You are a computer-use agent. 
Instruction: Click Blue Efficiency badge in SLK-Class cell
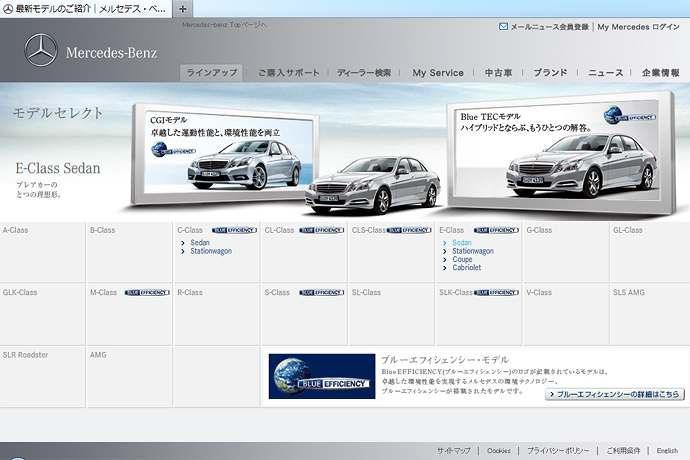(496, 293)
